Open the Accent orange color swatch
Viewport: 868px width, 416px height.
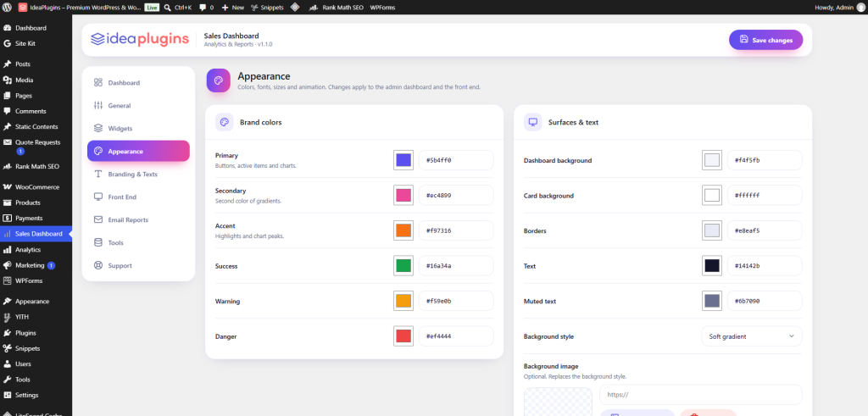click(403, 230)
